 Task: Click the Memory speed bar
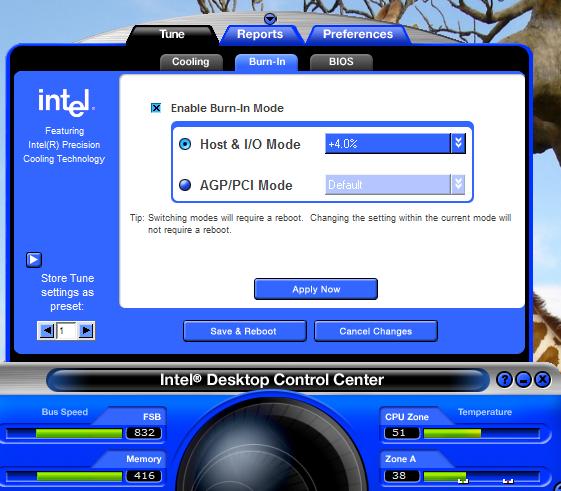click(64, 476)
